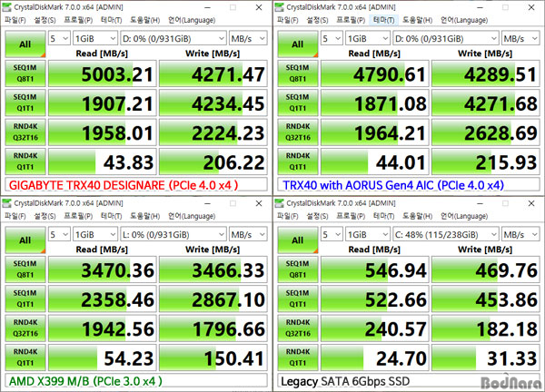Open 파일(F) menu in GIGABYTE TRX40 window
The height and width of the screenshot is (392, 545).
point(15,20)
